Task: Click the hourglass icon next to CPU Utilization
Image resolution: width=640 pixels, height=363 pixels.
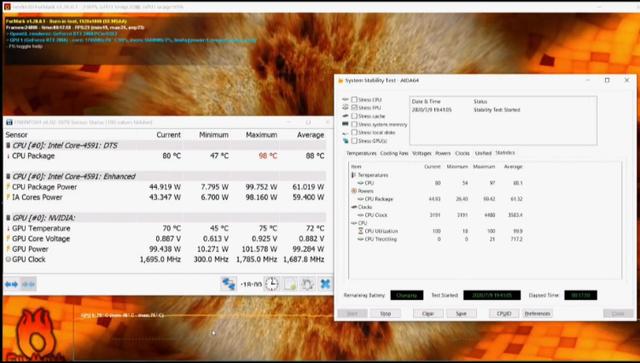Action: click(360, 231)
